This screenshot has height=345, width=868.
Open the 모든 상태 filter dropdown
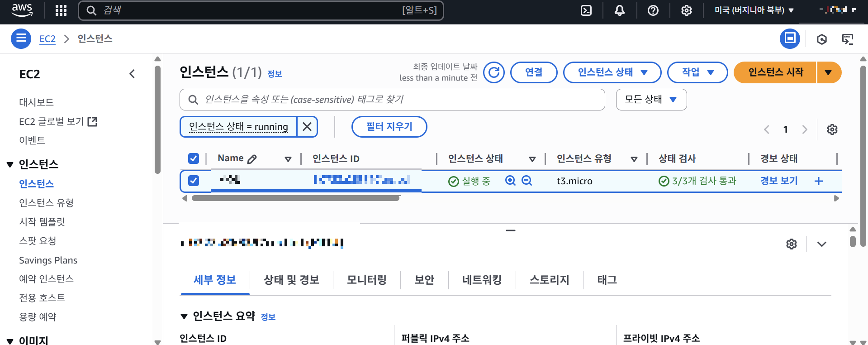(651, 100)
